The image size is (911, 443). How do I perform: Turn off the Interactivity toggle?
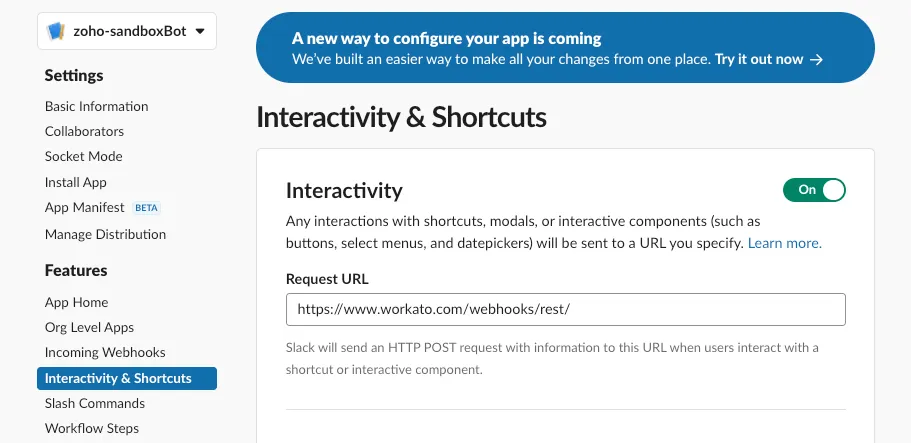point(814,190)
